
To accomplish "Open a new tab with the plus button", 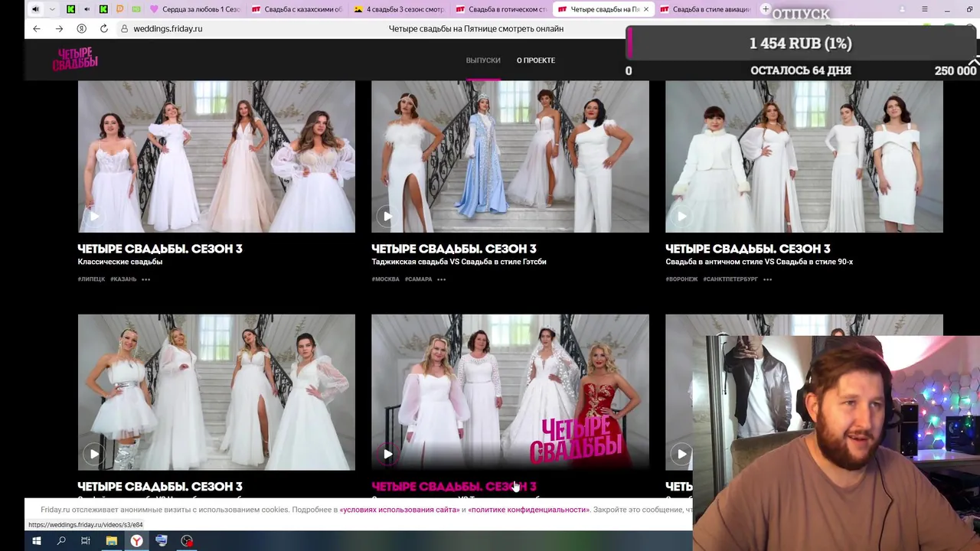I will click(766, 9).
